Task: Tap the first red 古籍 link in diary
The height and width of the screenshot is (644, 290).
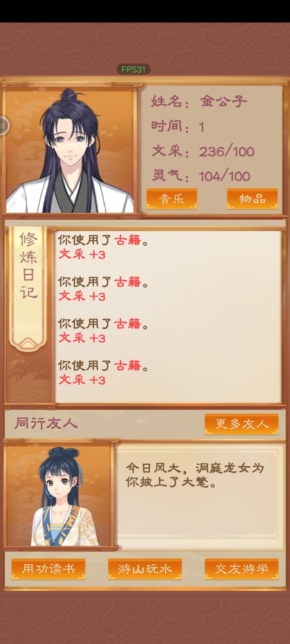Action: coord(128,240)
